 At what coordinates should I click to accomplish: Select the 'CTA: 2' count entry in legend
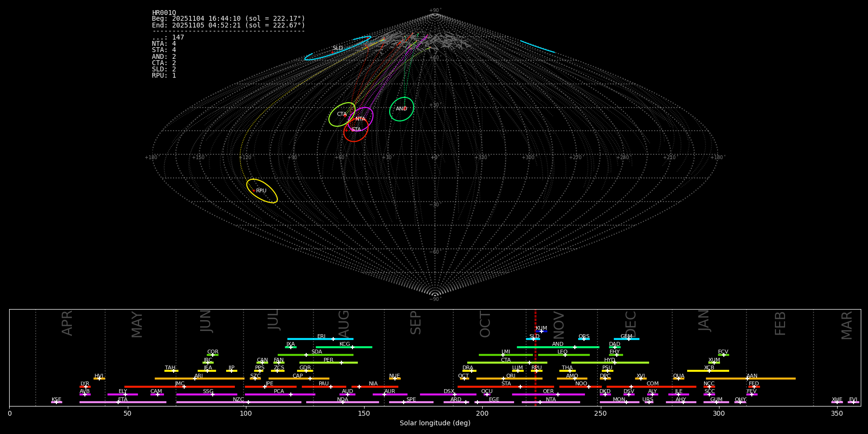[x=164, y=63]
